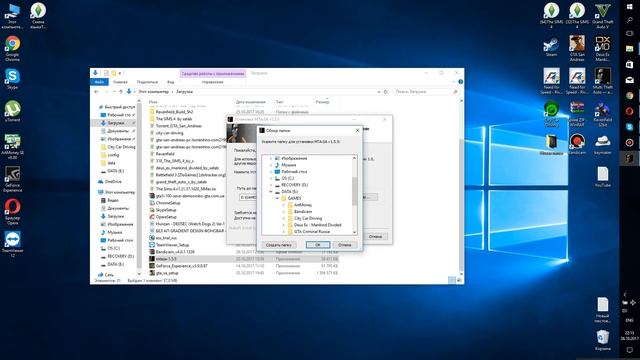Expand the RECOVERY (D:) drive node
This screenshot has height=360, width=640.
click(x=271, y=185)
